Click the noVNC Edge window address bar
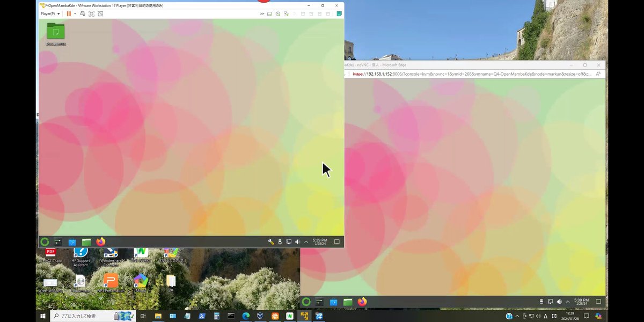Viewport: 644px width, 322px height. coord(472,74)
